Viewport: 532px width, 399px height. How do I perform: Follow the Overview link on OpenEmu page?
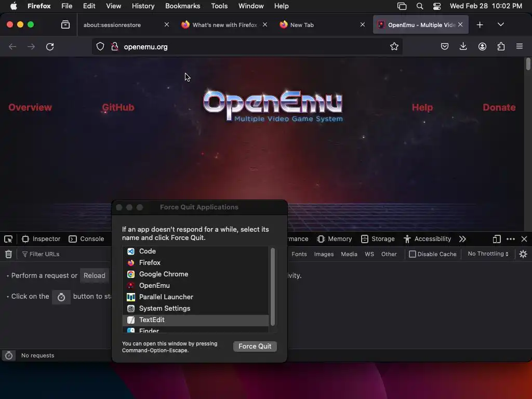(x=30, y=107)
